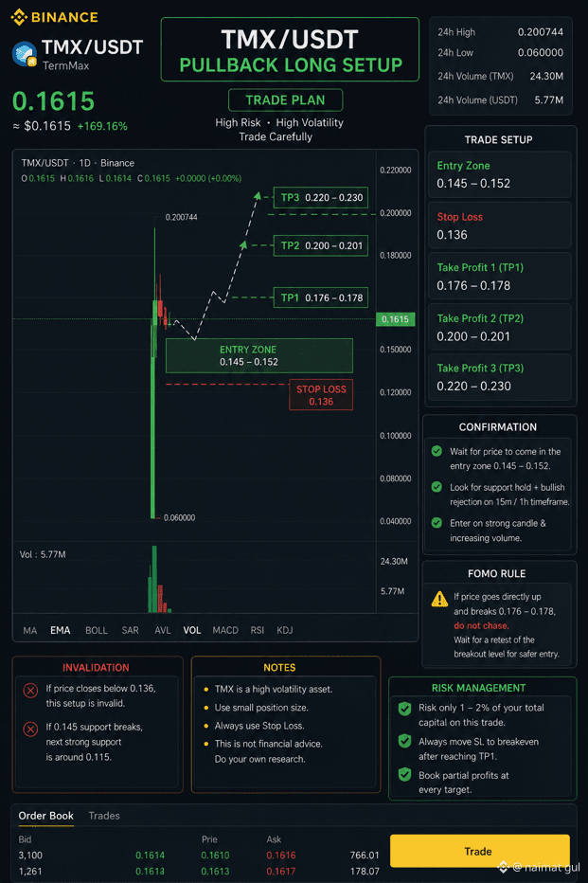Click the 0.200744 high label on chart
The height and width of the screenshot is (883, 588).
pyautogui.click(x=181, y=217)
